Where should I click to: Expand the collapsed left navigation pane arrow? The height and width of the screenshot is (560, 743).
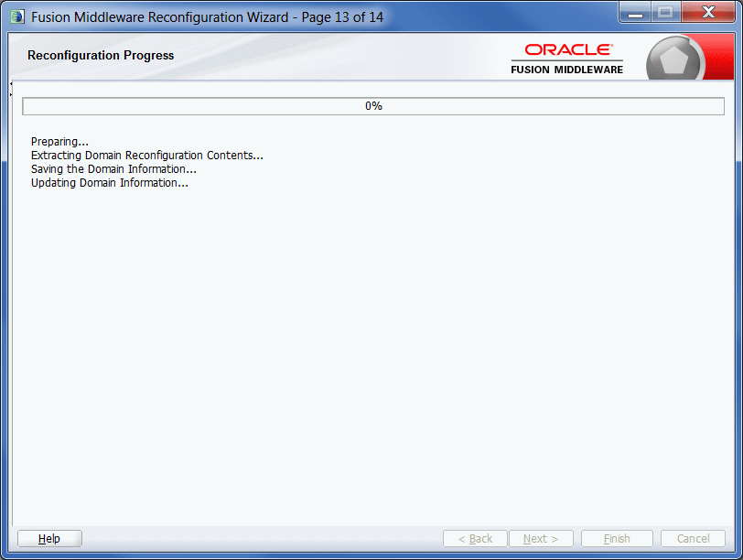click(11, 95)
